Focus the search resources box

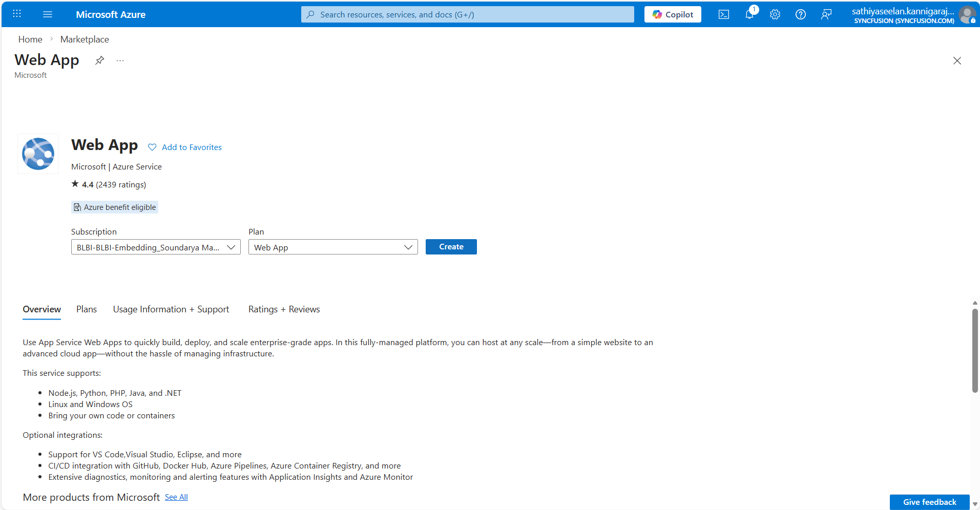pos(468,14)
